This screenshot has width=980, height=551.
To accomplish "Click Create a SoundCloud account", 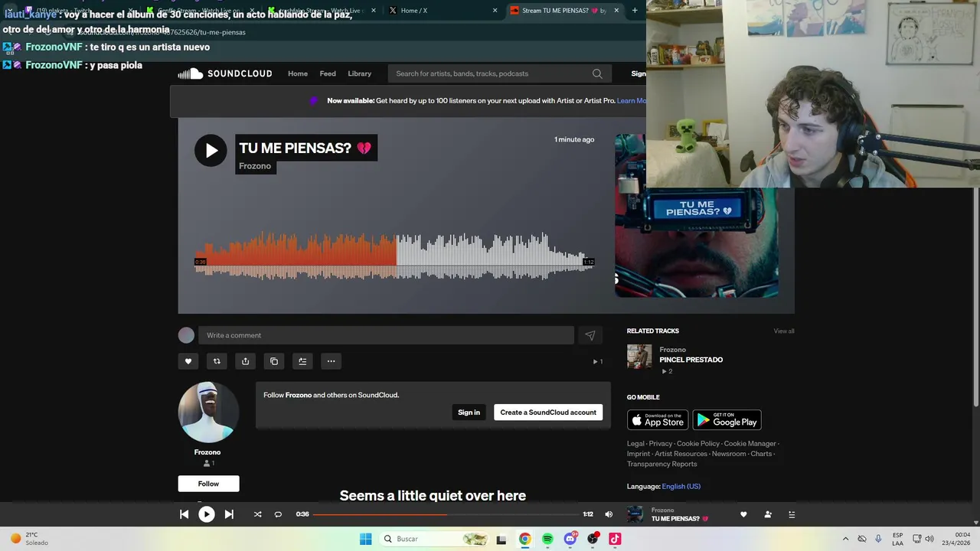I will [x=548, y=412].
